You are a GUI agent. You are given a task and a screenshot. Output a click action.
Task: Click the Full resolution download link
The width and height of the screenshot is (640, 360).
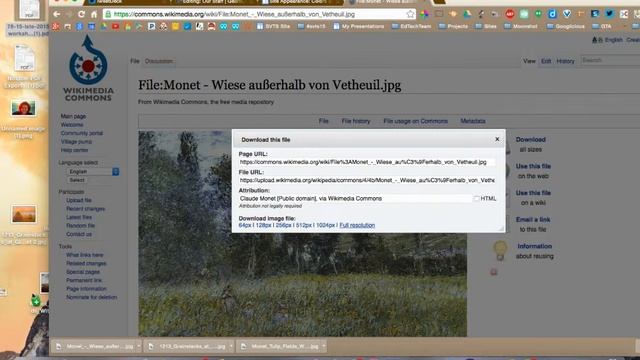pos(357,225)
